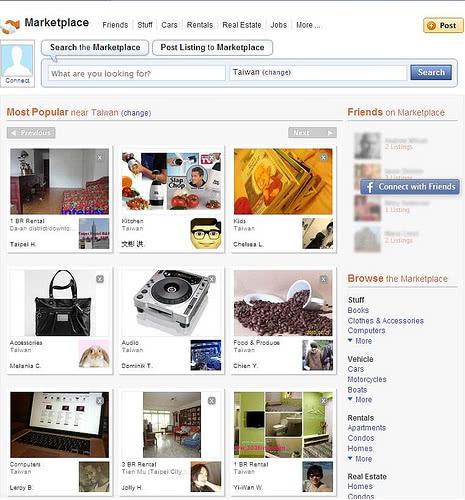Click the Connect profile silhouette icon
The height and width of the screenshot is (500, 465).
point(17,61)
